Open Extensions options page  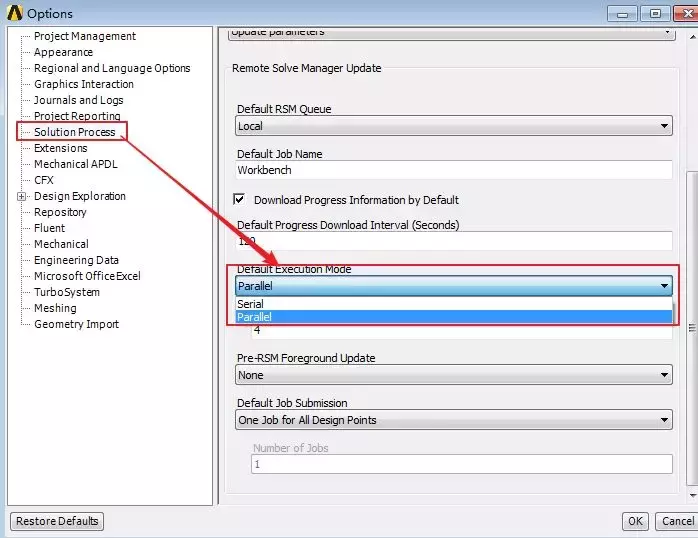point(61,148)
